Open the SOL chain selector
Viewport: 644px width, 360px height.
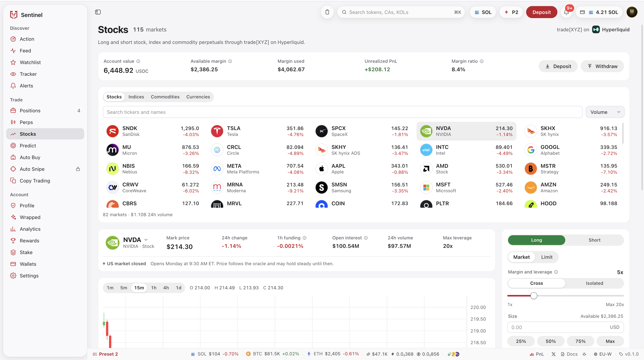click(x=483, y=12)
